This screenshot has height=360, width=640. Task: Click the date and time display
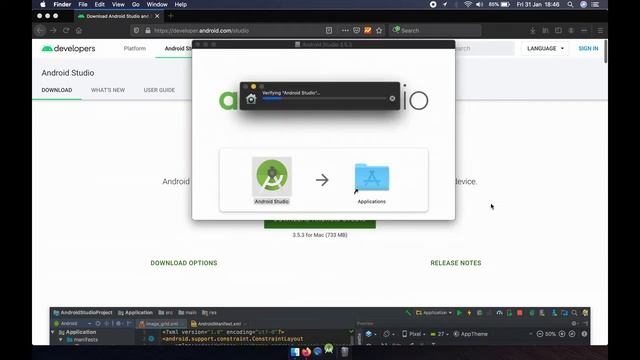coord(538,4)
